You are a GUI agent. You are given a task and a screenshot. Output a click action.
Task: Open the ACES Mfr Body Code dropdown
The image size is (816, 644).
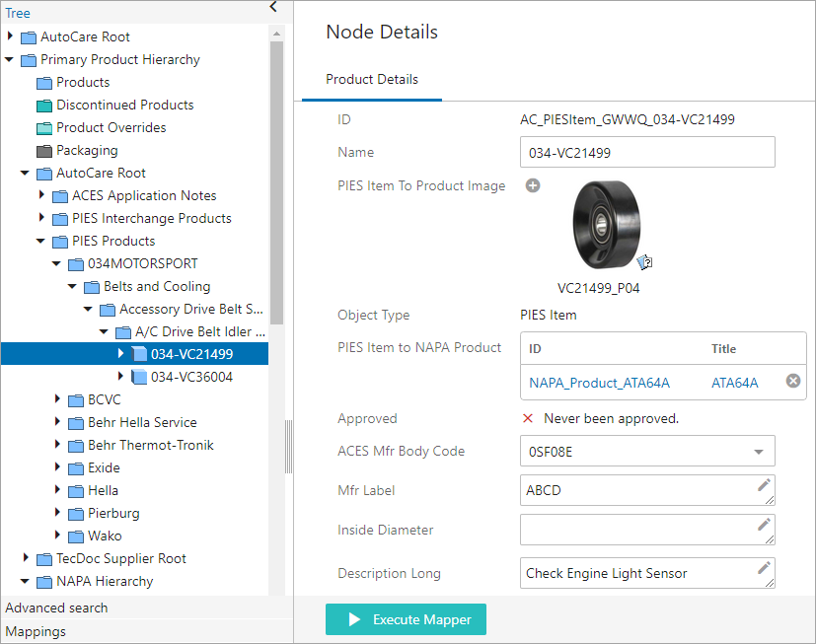(759, 452)
